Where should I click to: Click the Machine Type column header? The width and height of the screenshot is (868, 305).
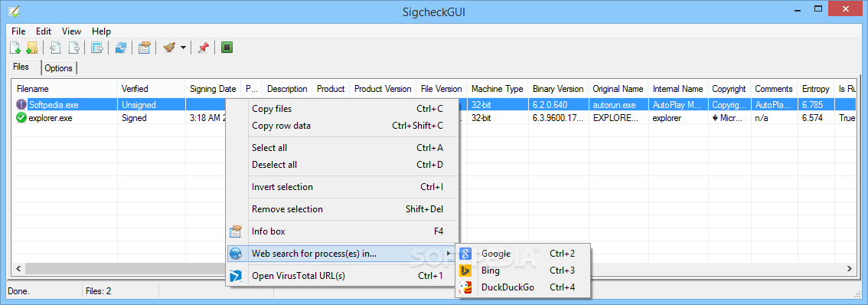coord(497,89)
